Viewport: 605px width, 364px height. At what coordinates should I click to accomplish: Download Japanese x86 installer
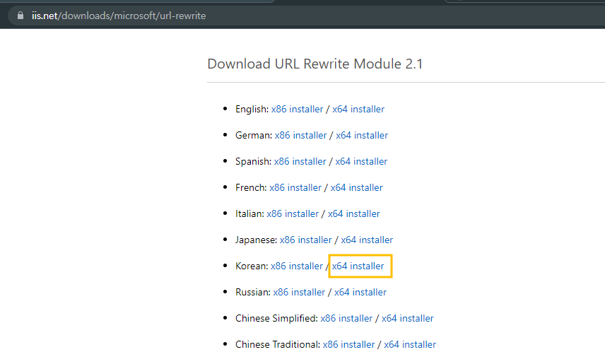(305, 240)
